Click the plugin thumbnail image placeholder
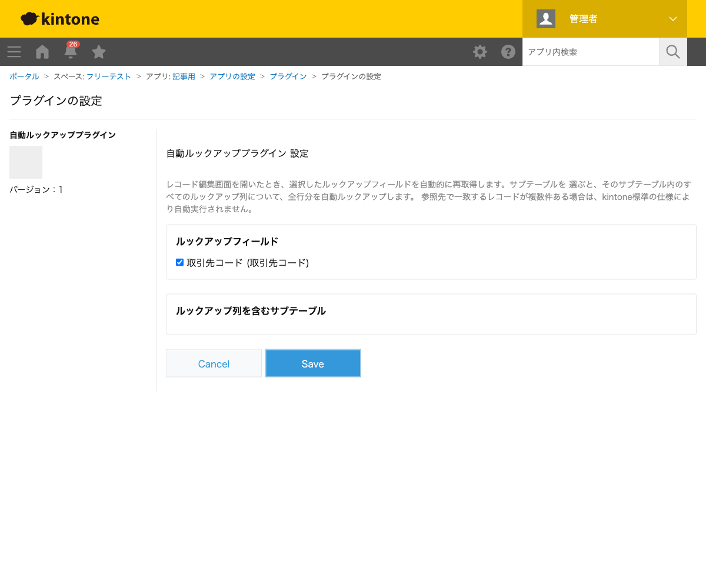 coord(26,162)
